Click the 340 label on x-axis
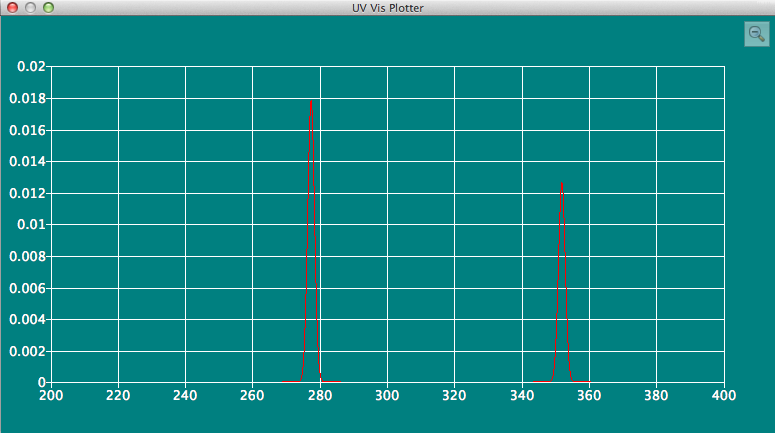This screenshot has width=775, height=433. [522, 395]
